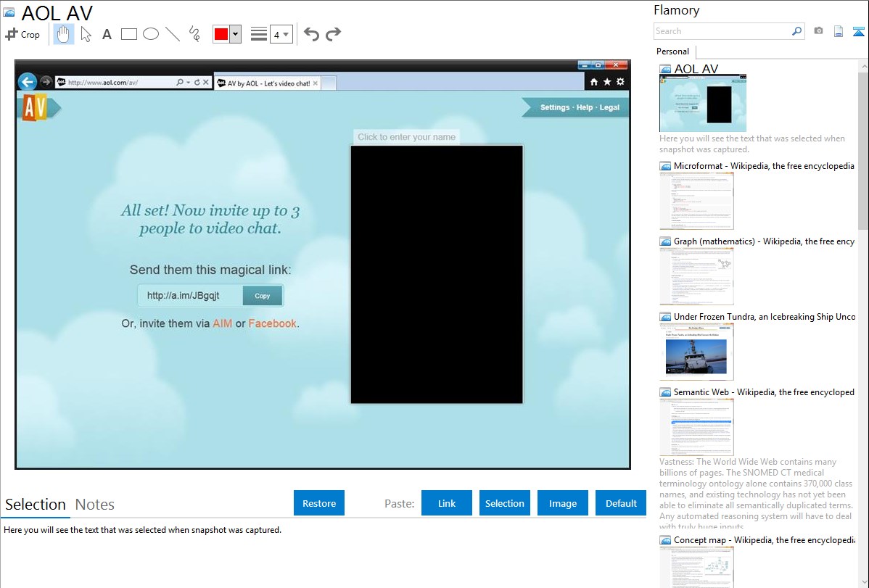Click the browser gear tools icon
The height and width of the screenshot is (588, 869).
(620, 82)
